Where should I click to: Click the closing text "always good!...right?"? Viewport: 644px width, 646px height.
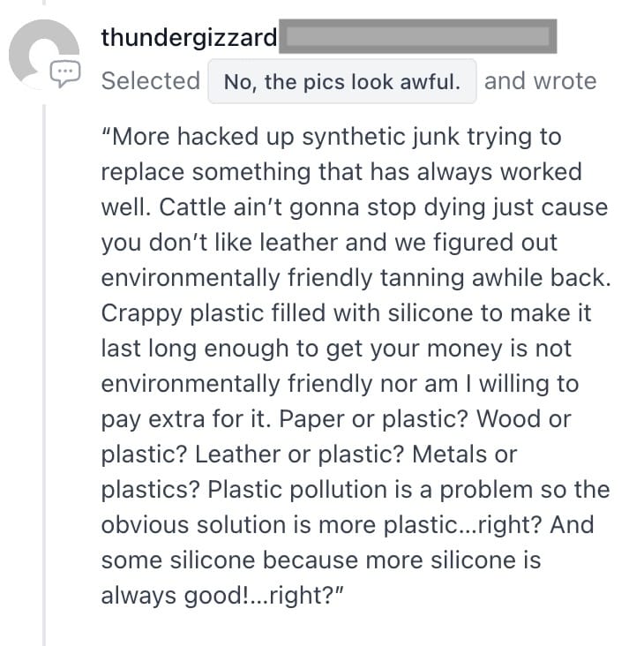click(222, 596)
